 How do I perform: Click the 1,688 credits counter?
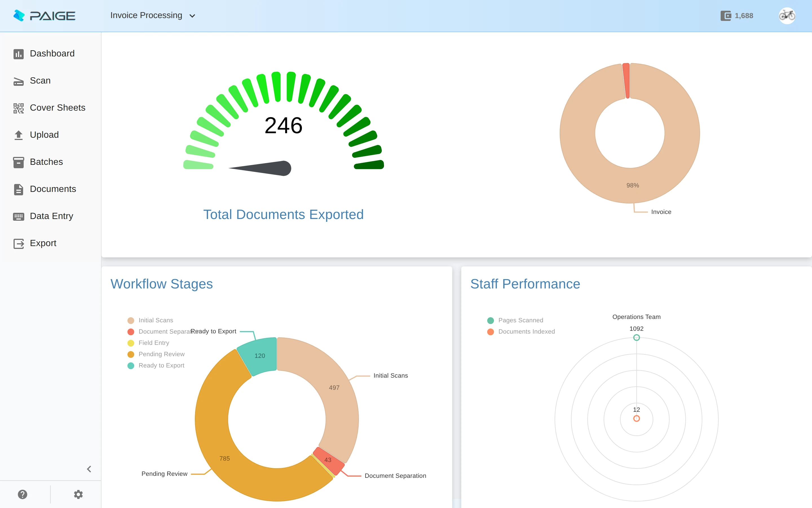coord(744,16)
